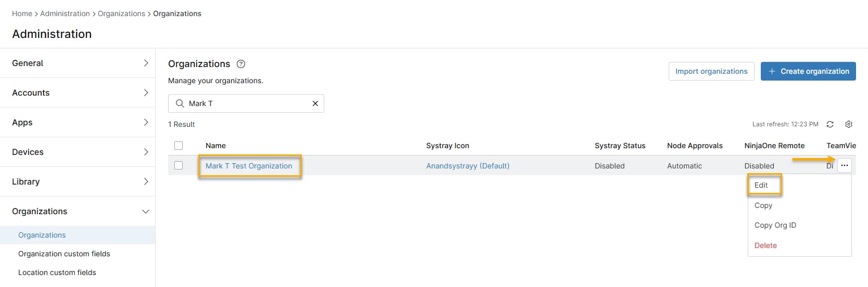Select the Mark T Test Organization row checkbox
Viewport: 868px width, 287px height.
(178, 165)
